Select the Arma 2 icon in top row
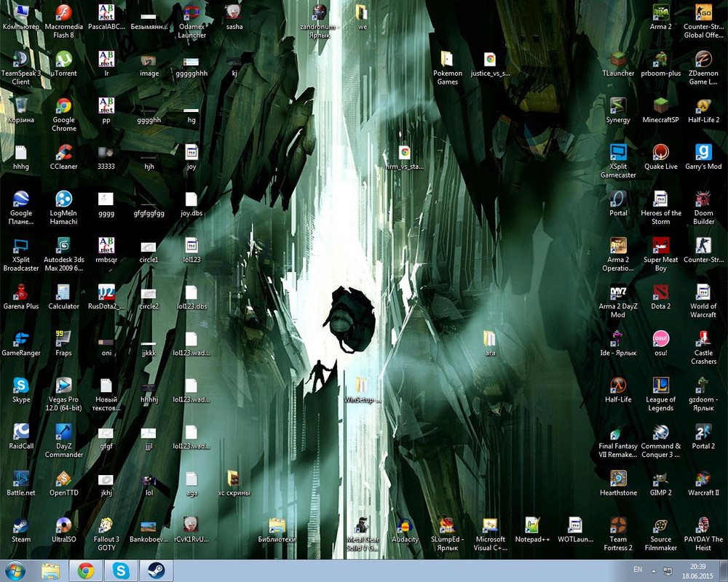The width and height of the screenshot is (728, 582). 661,17
